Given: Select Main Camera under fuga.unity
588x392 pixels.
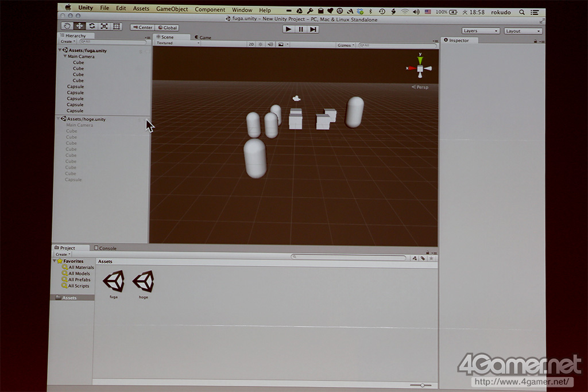Looking at the screenshot, I should coord(81,57).
